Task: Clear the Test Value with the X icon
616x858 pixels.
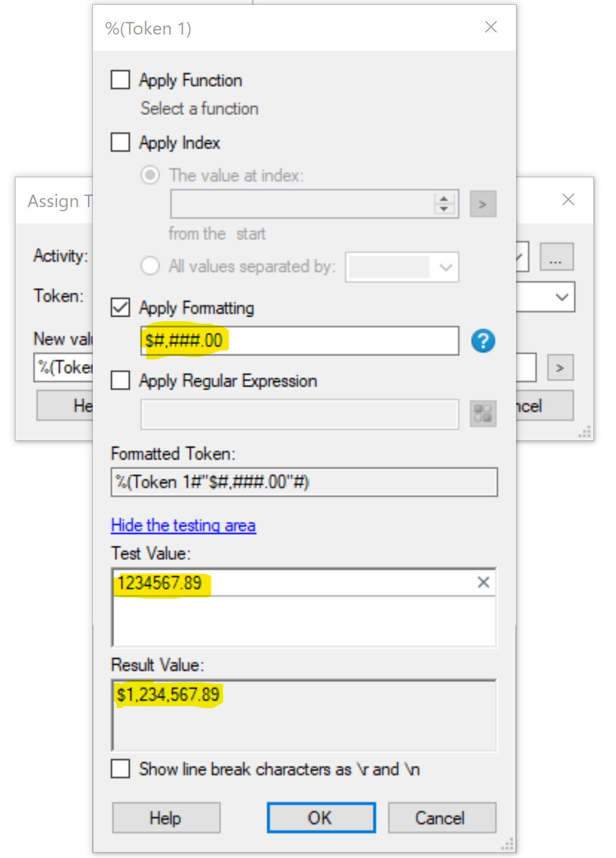Action: click(483, 583)
